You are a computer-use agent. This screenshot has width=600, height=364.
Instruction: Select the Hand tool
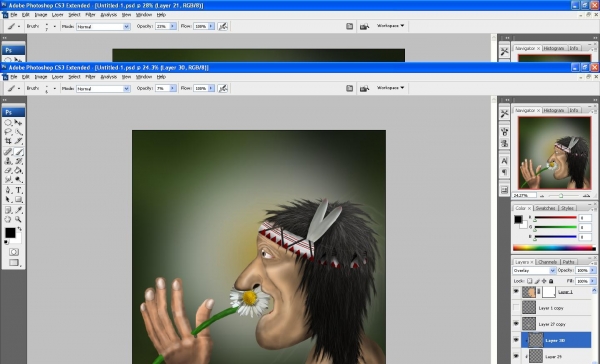pos(8,219)
